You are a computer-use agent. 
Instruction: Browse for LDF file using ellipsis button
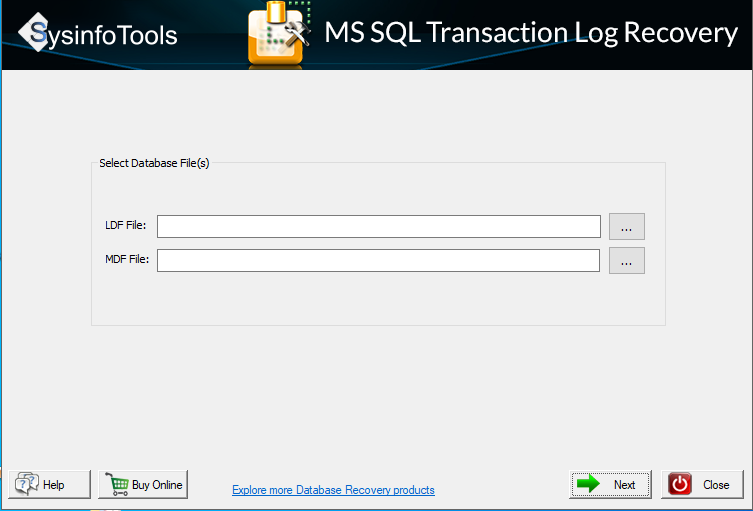[627, 227]
